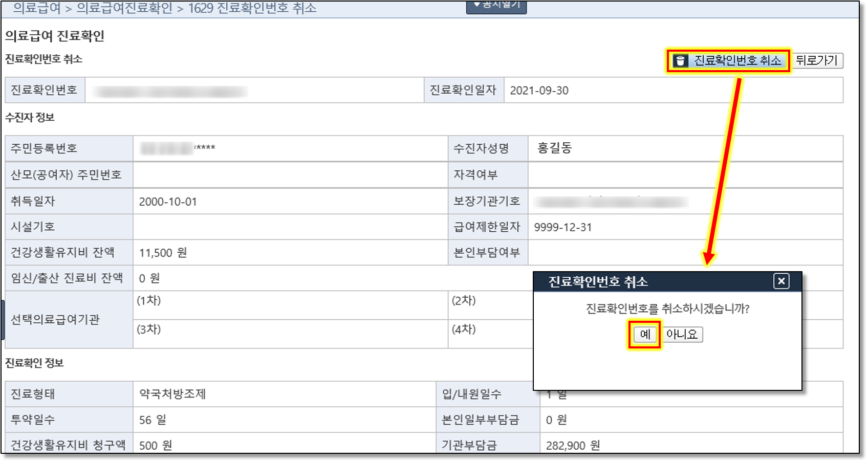This screenshot has width=868, height=462.
Task: Click the blurred 진료확인번호 value field
Action: pyautogui.click(x=170, y=92)
